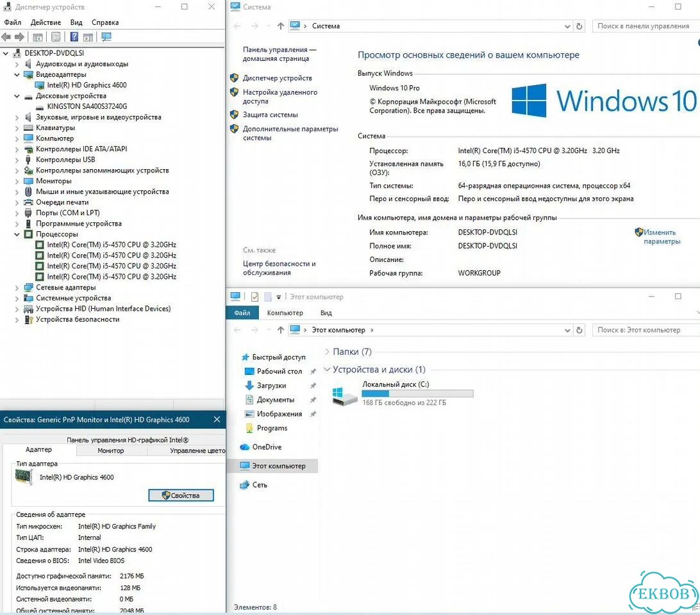Expand Контроллеры USB category

point(17,160)
